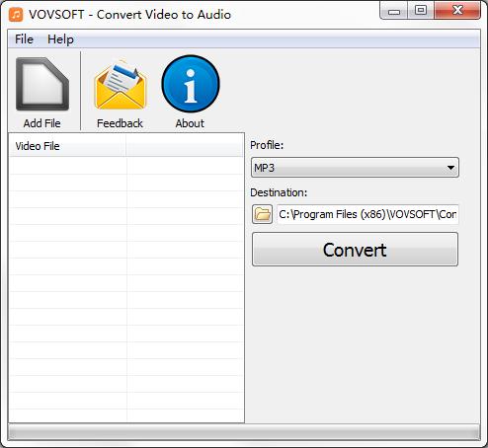This screenshot has height=448, width=488.
Task: Click the empty second column header
Action: (x=185, y=146)
